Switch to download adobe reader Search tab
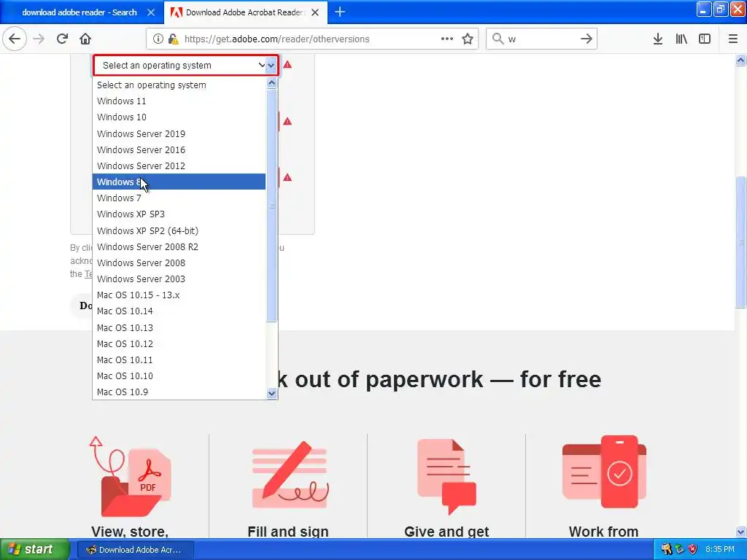Viewport: 747px width, 560px height. [79, 12]
